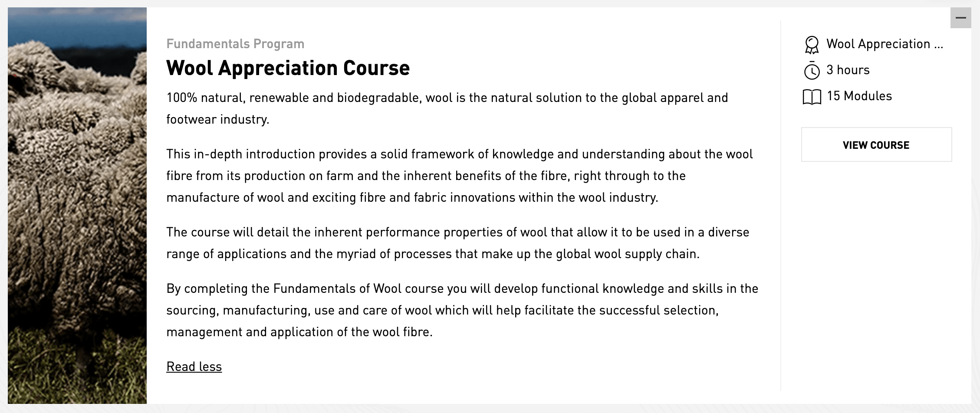This screenshot has width=980, height=413.
Task: Click the 3 hours duration text
Action: pos(848,70)
